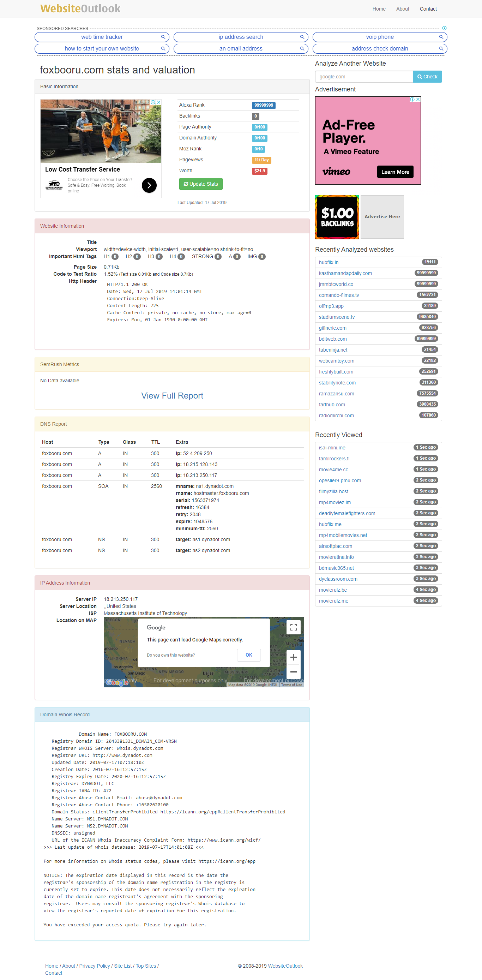Open the 'web time tracker' sponsored search
This screenshot has width=482, height=980.
[x=102, y=37]
